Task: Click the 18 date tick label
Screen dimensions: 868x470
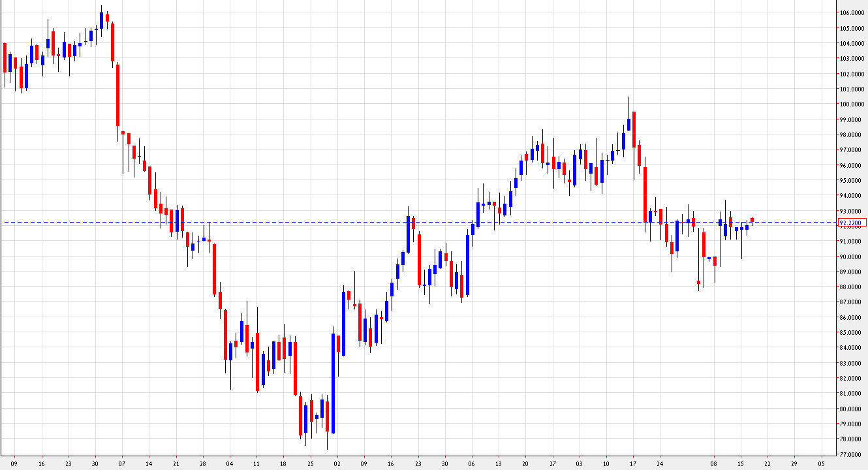Action: coord(283,463)
